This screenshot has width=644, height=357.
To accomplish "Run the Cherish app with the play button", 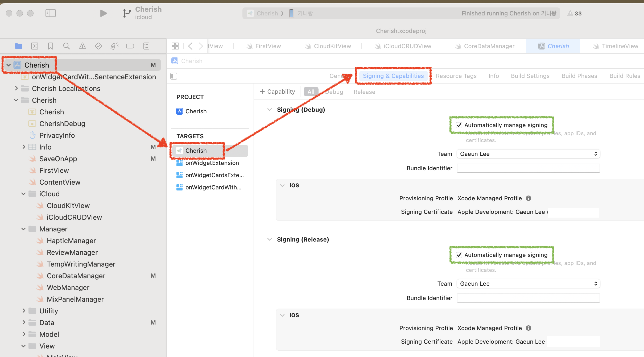I will [x=103, y=13].
